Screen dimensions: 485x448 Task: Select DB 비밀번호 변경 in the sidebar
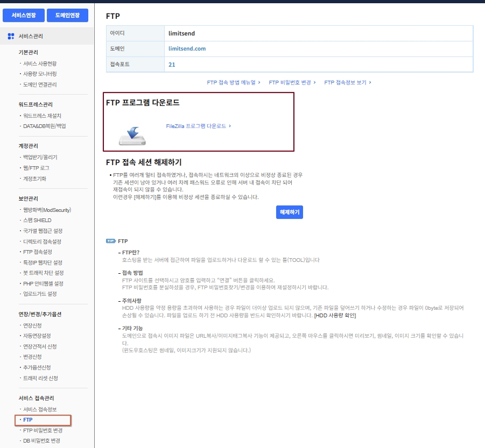tap(41, 441)
